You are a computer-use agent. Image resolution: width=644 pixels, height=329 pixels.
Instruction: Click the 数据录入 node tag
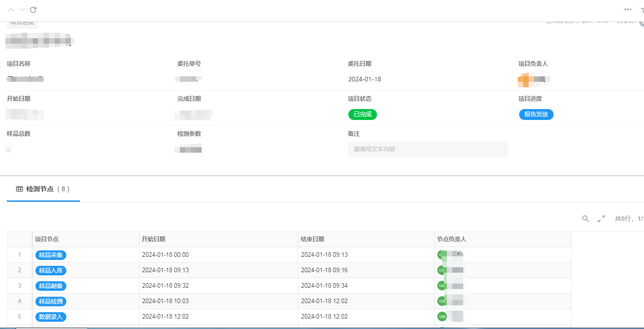click(x=51, y=316)
